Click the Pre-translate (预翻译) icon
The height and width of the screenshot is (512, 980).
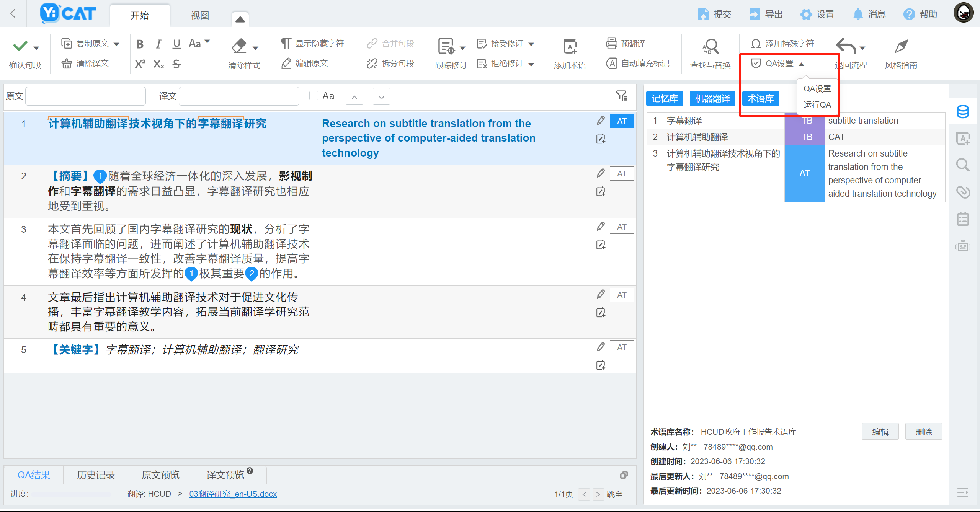(x=612, y=43)
